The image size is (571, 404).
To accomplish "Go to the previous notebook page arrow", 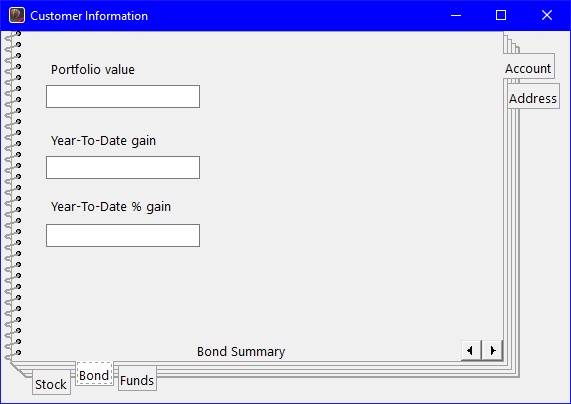I will (x=471, y=350).
